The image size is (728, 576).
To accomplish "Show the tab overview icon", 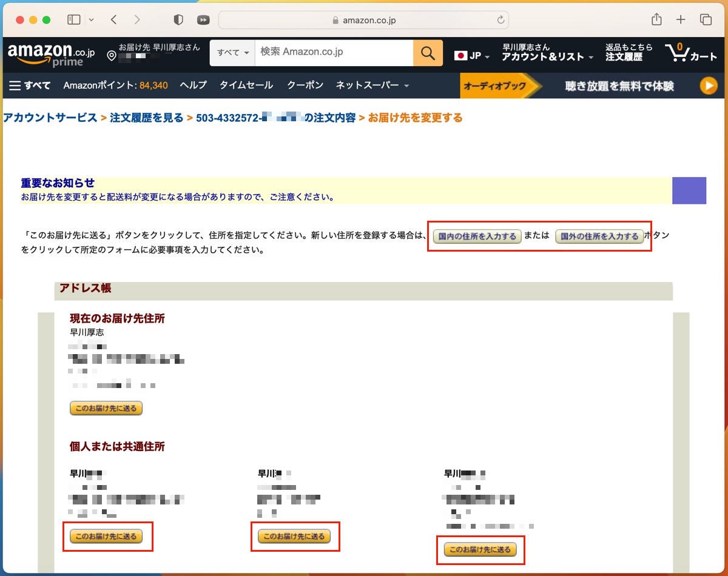I will [706, 20].
